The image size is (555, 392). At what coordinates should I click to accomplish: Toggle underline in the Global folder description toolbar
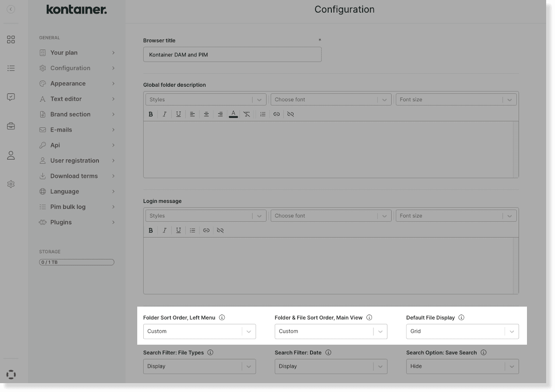178,114
